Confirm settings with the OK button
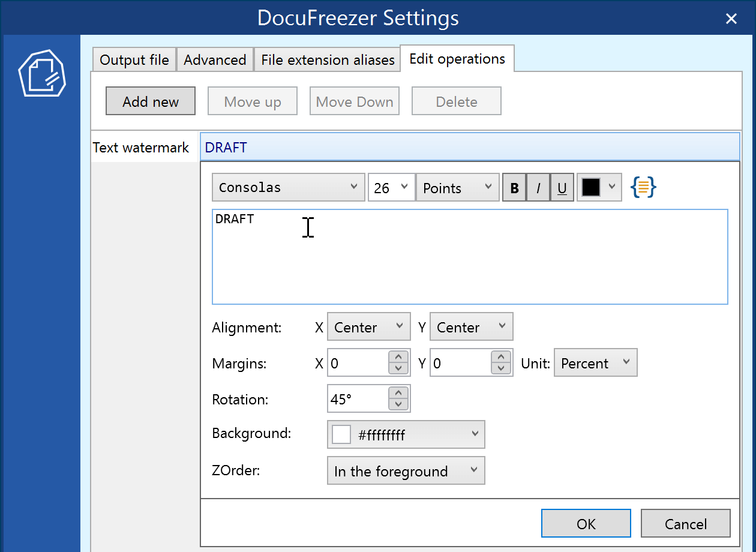 tap(586, 524)
